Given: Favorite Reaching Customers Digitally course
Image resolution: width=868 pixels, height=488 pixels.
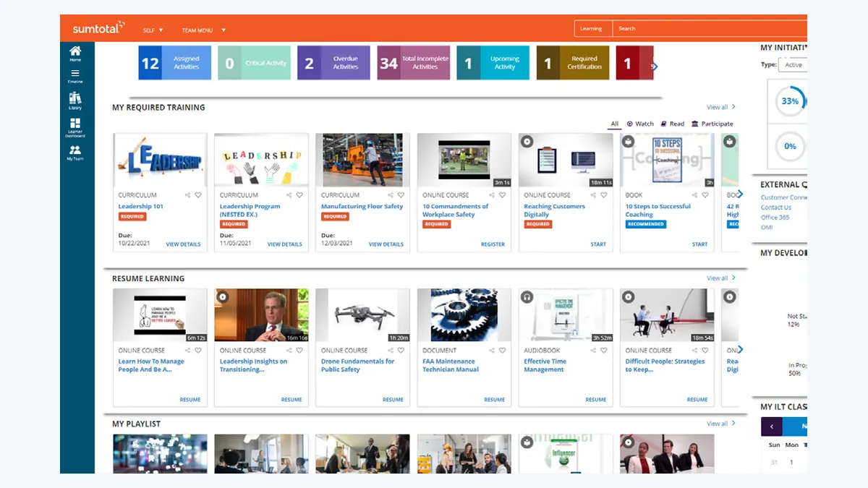Looking at the screenshot, I should pyautogui.click(x=603, y=195).
